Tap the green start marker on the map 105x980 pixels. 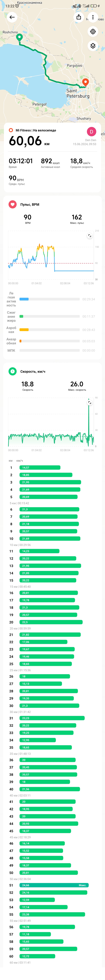19,37
